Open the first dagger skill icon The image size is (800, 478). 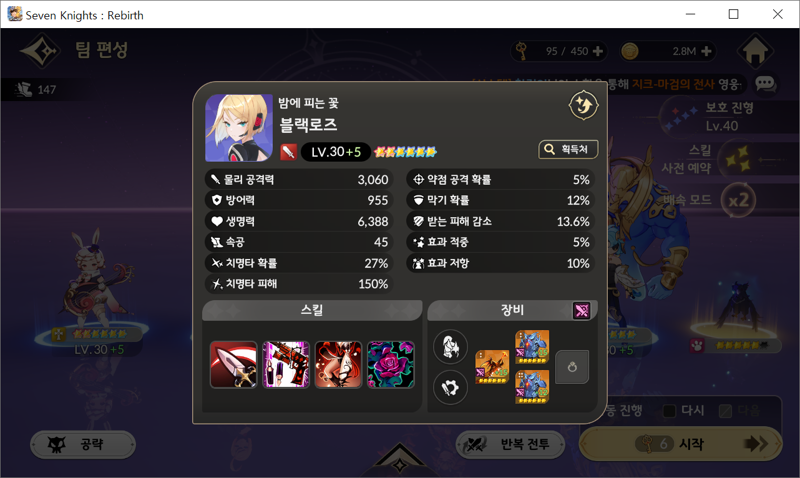tap(234, 365)
